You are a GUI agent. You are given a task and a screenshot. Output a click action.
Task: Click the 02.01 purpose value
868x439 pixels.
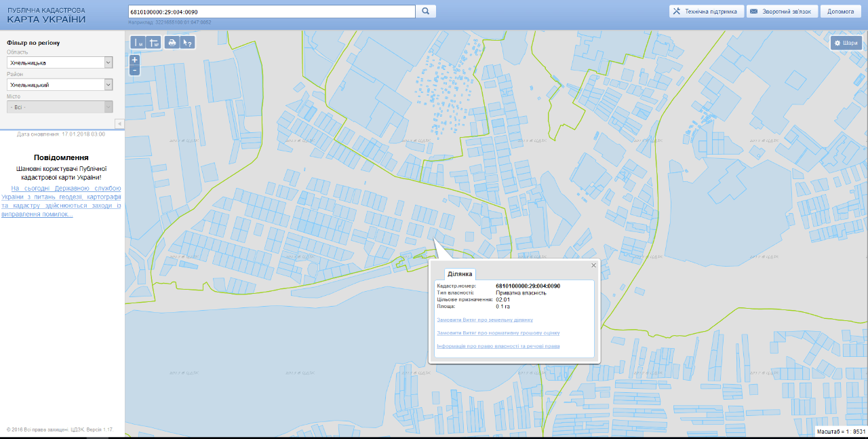tap(503, 299)
